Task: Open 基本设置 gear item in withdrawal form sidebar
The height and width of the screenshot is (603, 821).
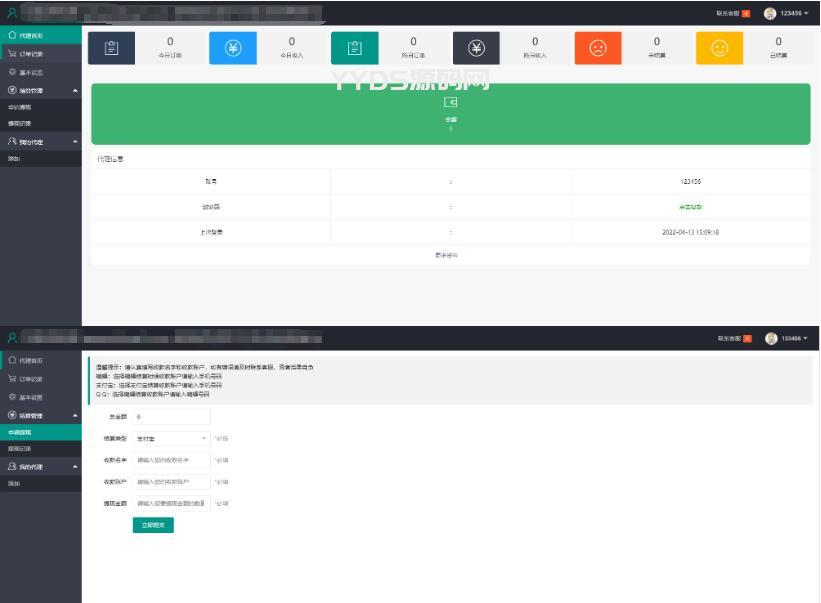Action: [31, 396]
